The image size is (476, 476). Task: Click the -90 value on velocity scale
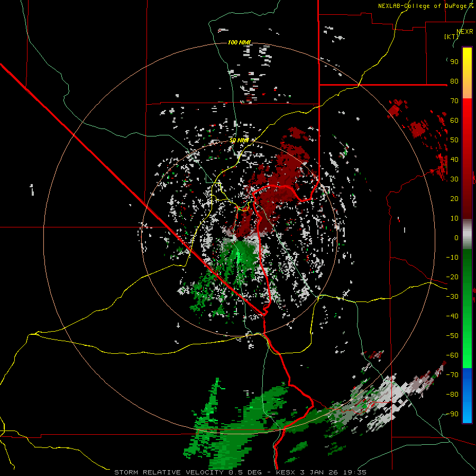(452, 414)
